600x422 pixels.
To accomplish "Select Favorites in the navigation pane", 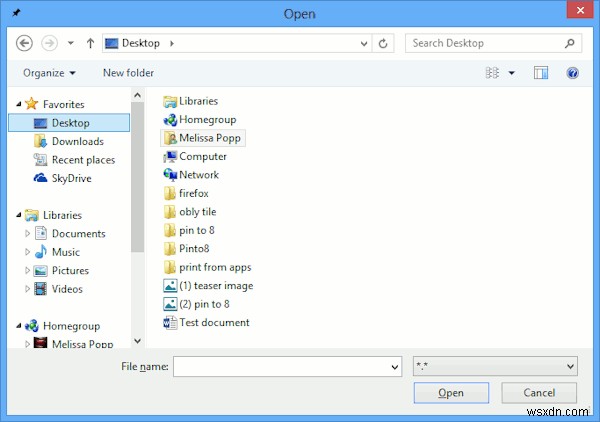I will (64, 104).
